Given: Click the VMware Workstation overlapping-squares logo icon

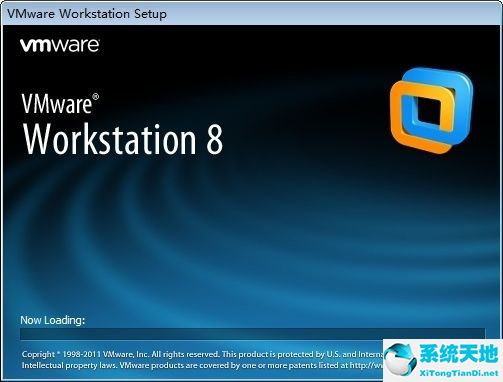Looking at the screenshot, I should coord(431,110).
